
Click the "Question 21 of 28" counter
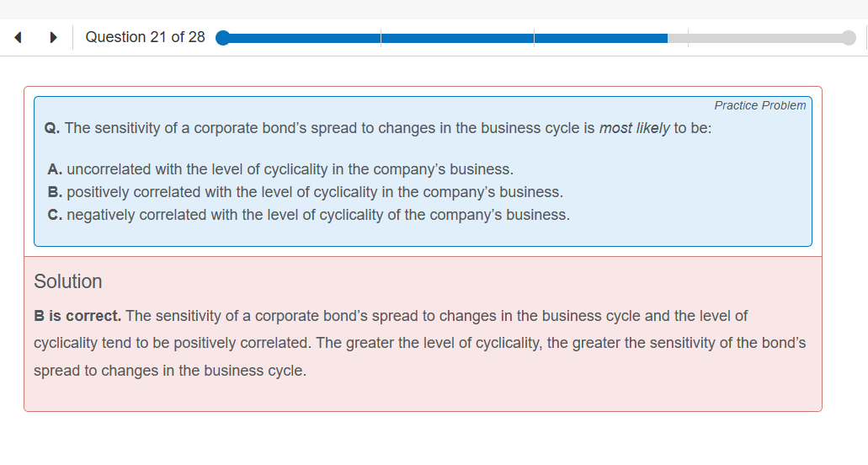[145, 37]
